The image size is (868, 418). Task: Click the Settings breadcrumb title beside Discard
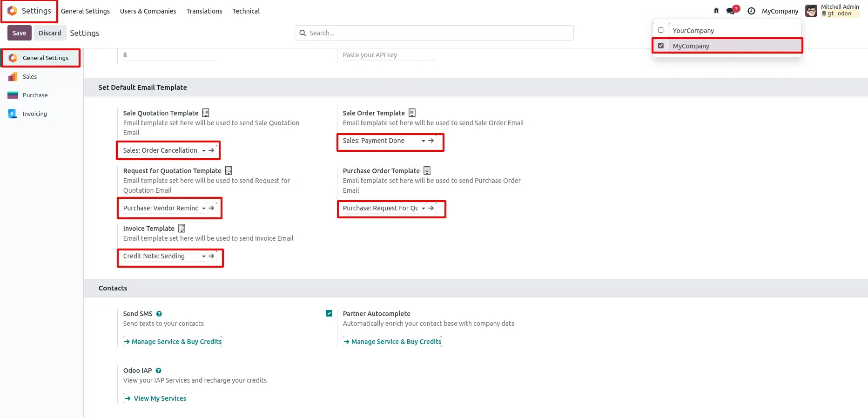coord(85,33)
